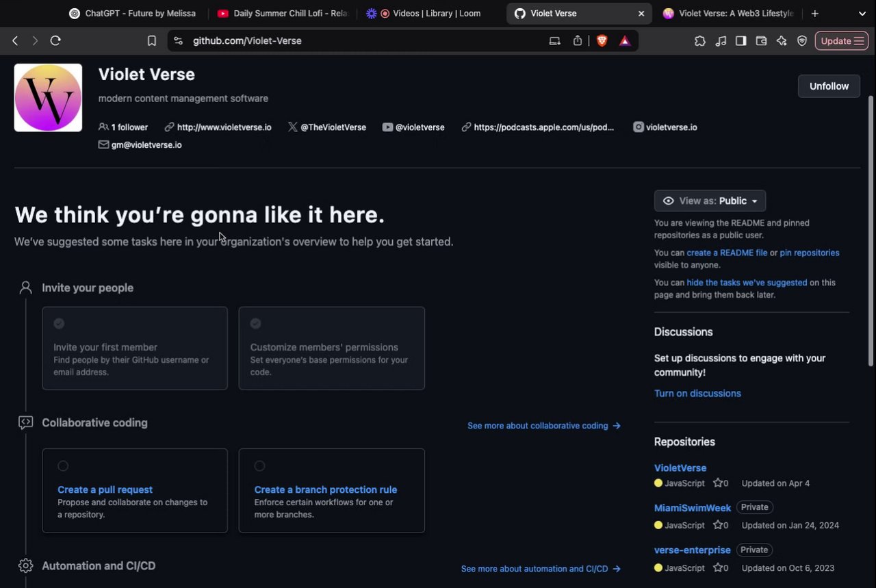Open the @violetverse YouTube link
876x588 pixels.
coord(420,127)
